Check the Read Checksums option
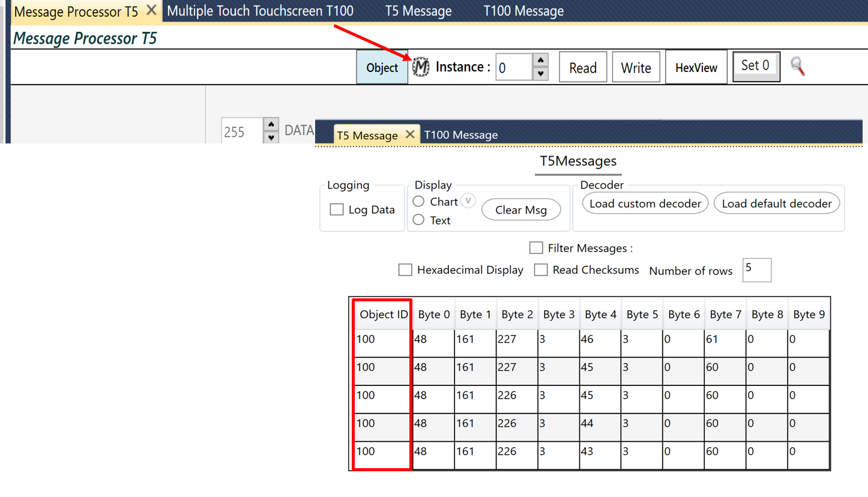 (x=541, y=270)
